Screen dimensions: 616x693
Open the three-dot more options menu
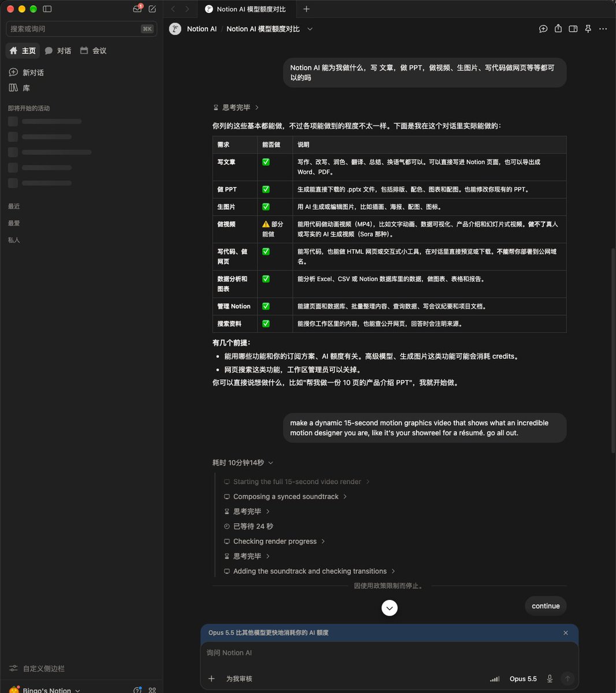click(x=603, y=29)
